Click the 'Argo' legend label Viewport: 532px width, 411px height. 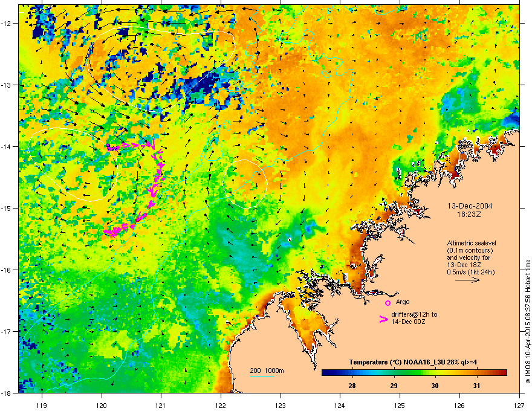pyautogui.click(x=403, y=302)
